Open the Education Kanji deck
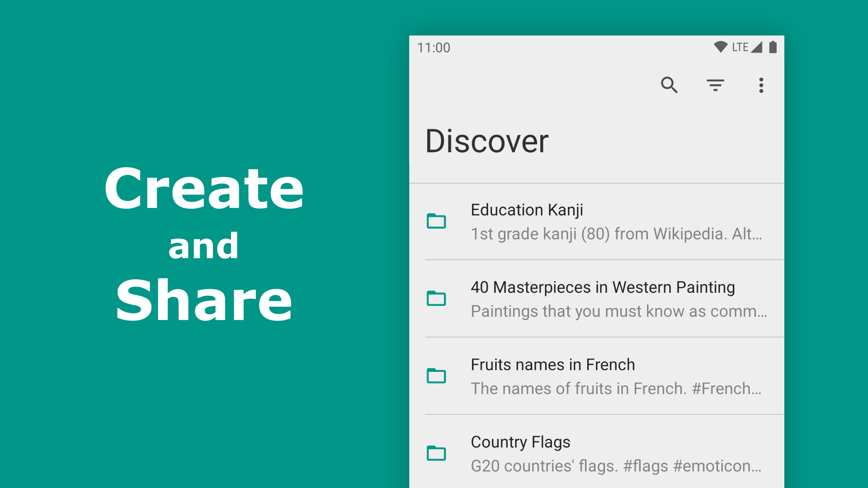Viewport: 868px width, 488px height. pos(527,210)
